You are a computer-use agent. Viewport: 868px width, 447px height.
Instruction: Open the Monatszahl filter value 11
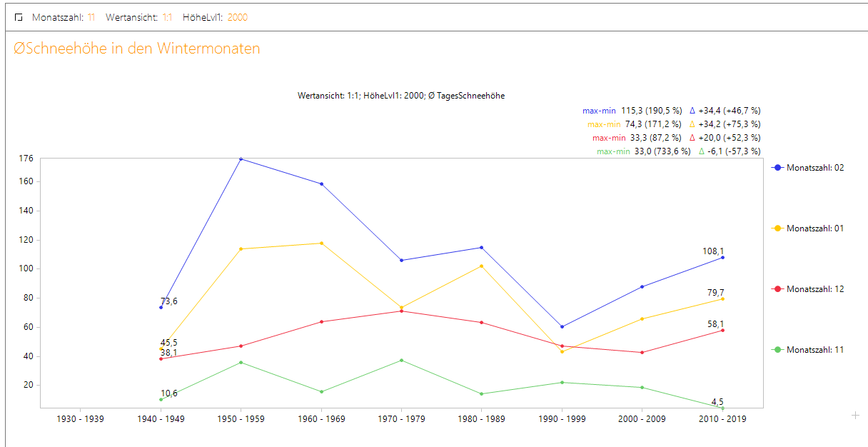(x=91, y=17)
